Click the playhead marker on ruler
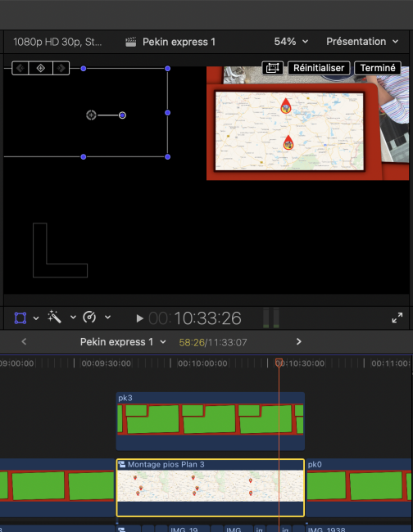Screen dimensions: 413x532 pos(279,363)
